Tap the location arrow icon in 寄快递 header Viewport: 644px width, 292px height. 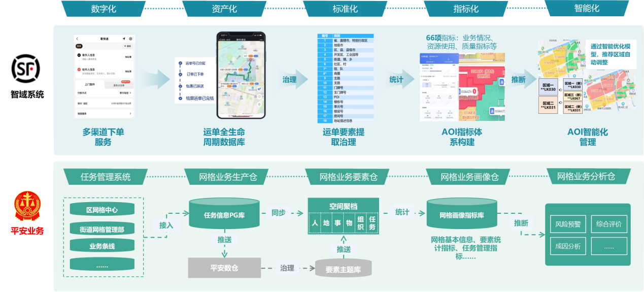[123, 39]
